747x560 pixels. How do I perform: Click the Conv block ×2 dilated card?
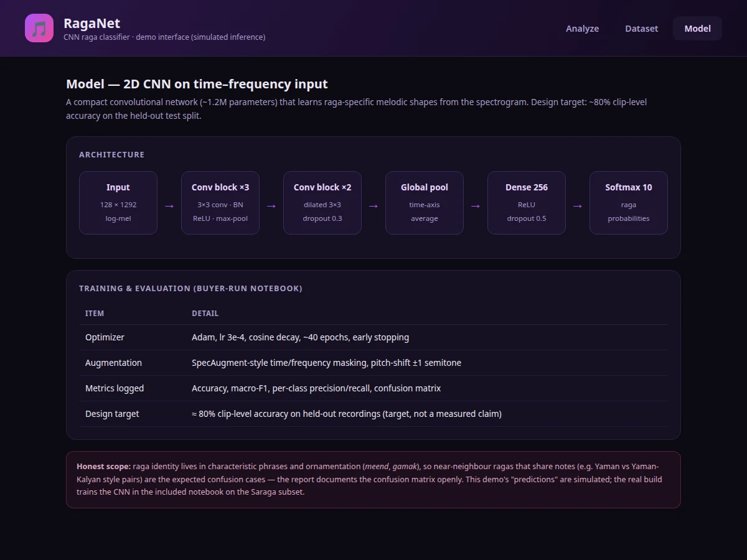click(x=322, y=203)
